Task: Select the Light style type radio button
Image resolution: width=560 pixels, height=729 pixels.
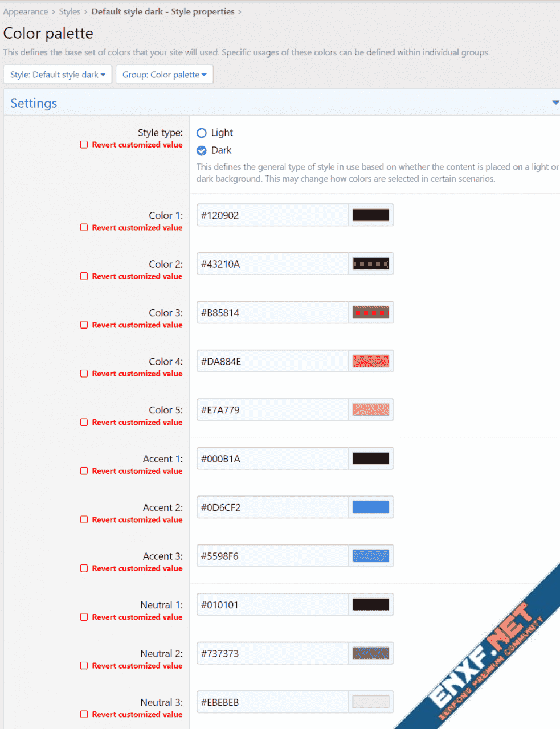Action: (202, 133)
